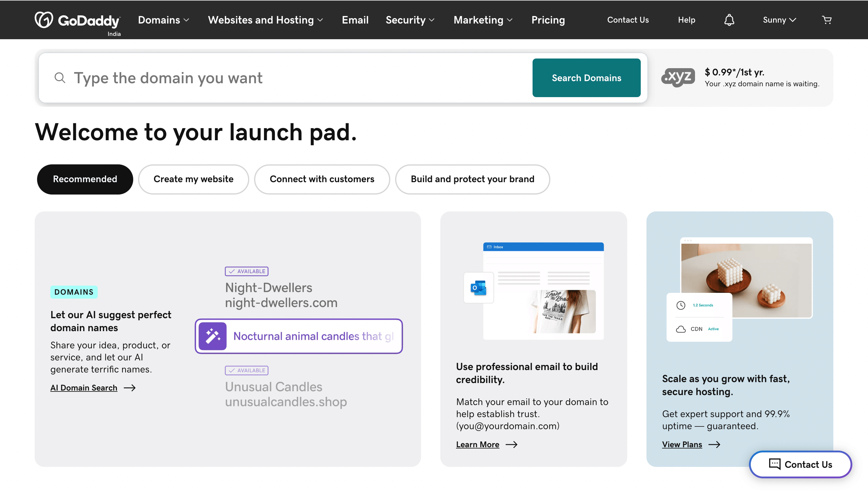The width and height of the screenshot is (868, 491).
Task: Click the magnifying glass search icon
Action: coord(60,78)
